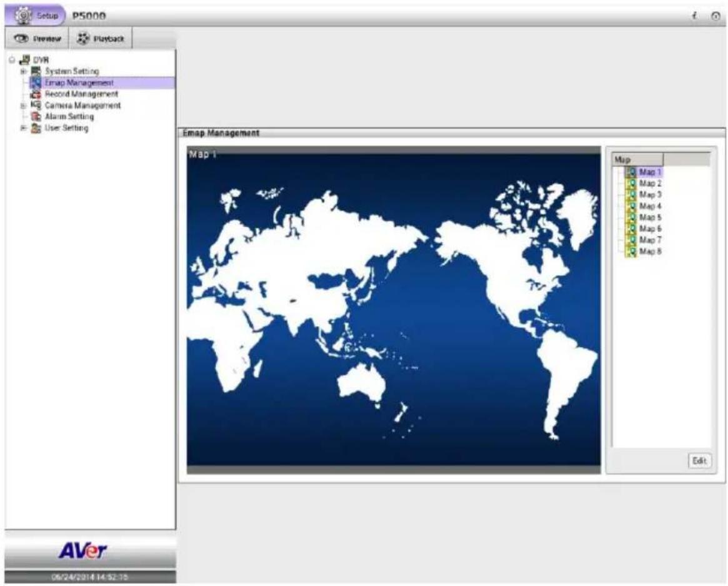
Task: Click the world map image
Action: pos(394,310)
